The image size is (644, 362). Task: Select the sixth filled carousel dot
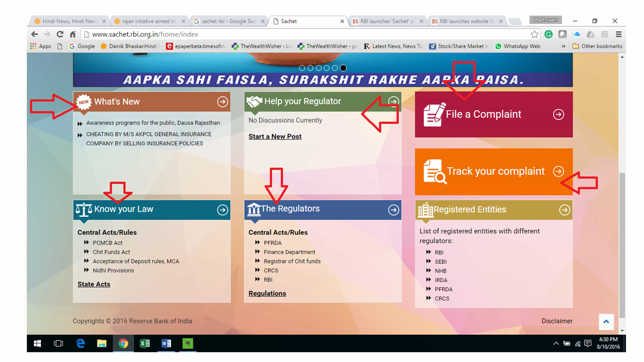343,68
